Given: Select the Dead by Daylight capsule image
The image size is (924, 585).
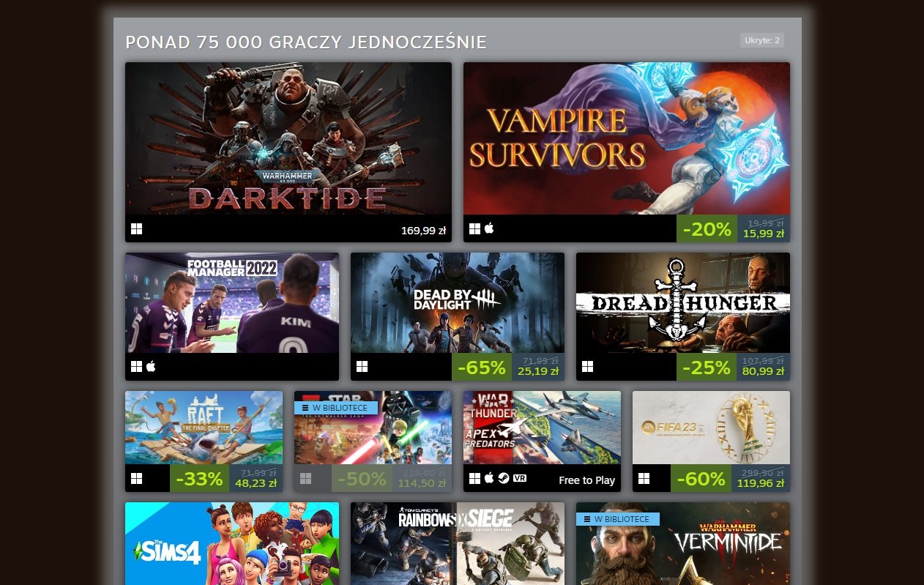Looking at the screenshot, I should coord(458,303).
